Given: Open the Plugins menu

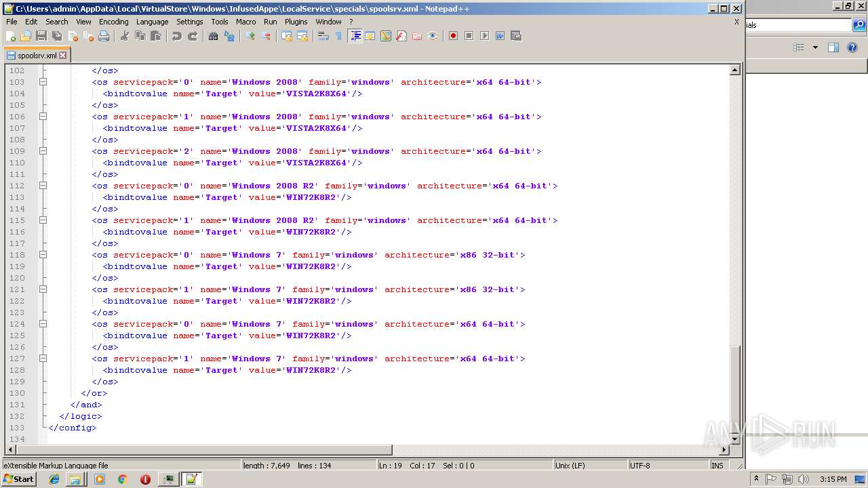Looking at the screenshot, I should [x=296, y=22].
